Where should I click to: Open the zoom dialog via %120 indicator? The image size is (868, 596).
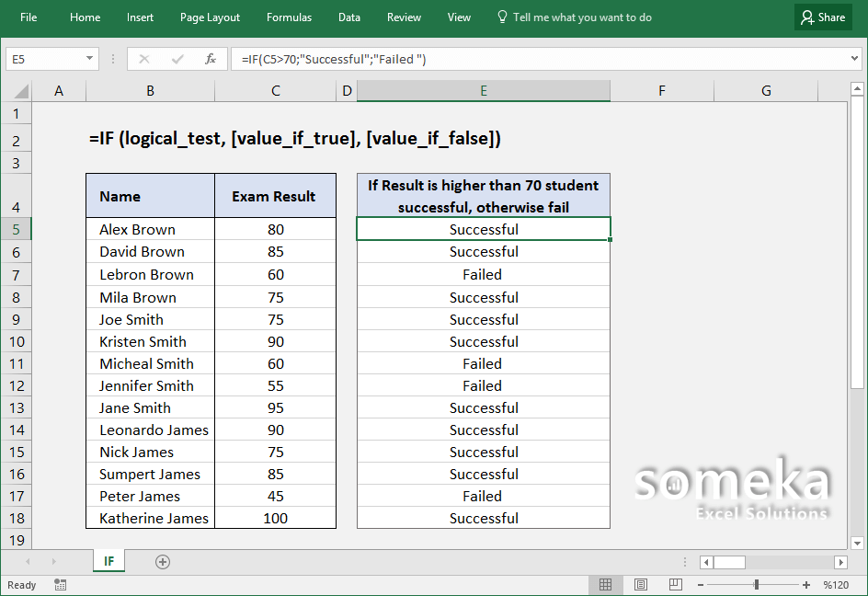click(x=836, y=585)
